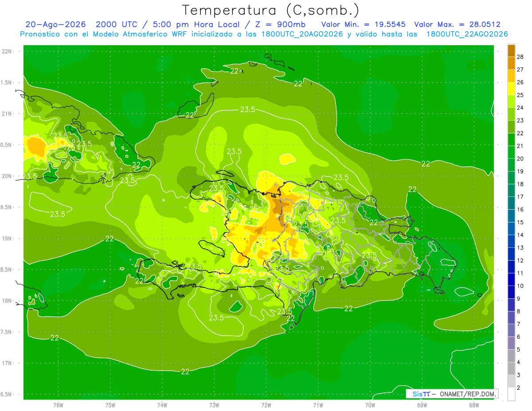The height and width of the screenshot is (411, 532).
Task: Click the "22N" latitude axis label
Action: (7, 51)
